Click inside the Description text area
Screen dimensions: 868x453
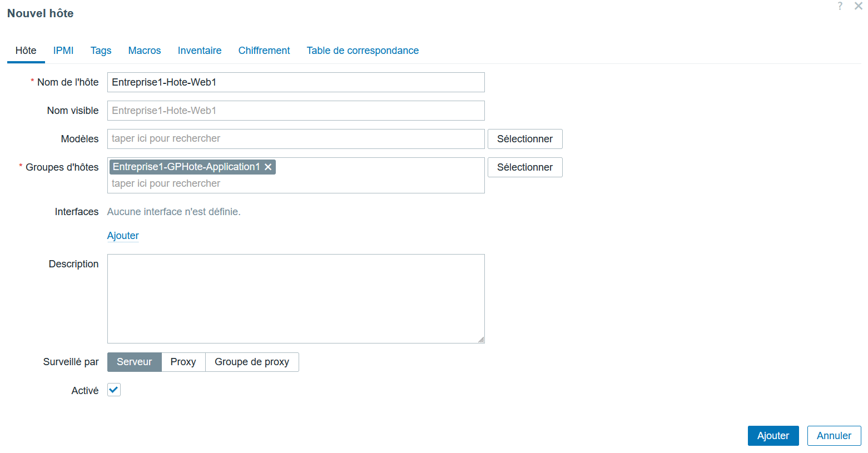pyautogui.click(x=296, y=298)
